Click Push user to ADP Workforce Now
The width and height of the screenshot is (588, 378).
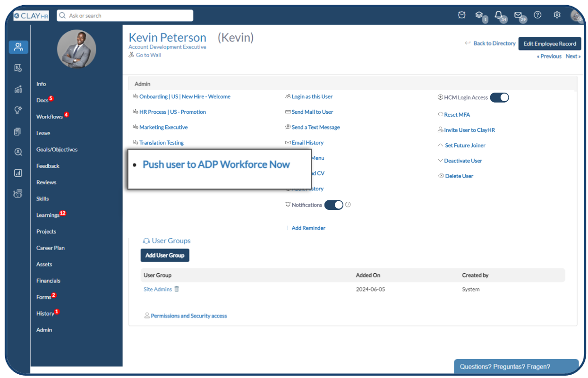(x=216, y=164)
